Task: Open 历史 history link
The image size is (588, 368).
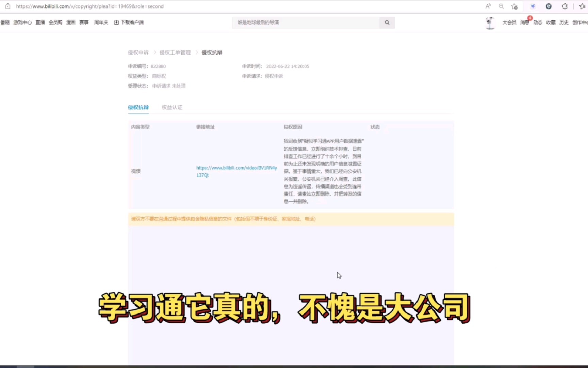Action: [x=564, y=22]
